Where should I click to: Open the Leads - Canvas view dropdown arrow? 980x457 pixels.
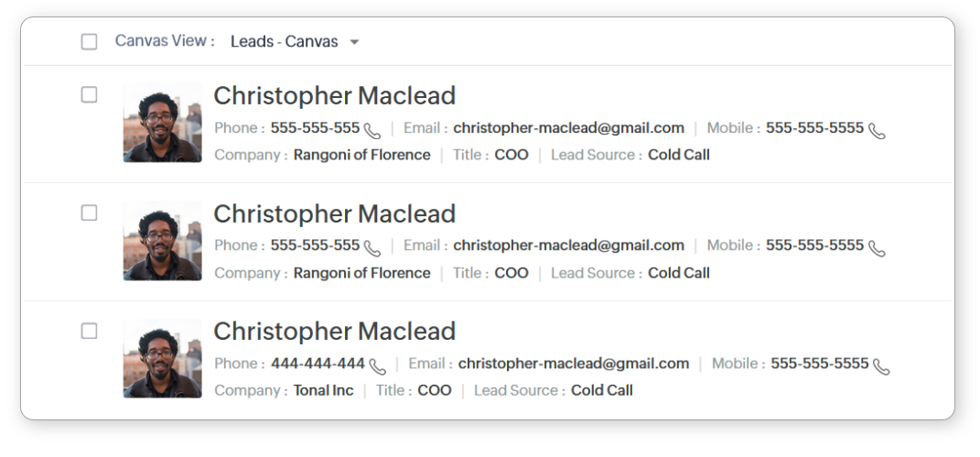coord(355,42)
